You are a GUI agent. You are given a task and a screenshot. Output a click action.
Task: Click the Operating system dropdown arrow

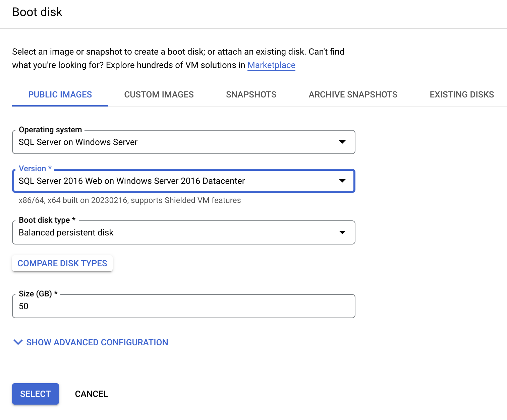click(342, 142)
